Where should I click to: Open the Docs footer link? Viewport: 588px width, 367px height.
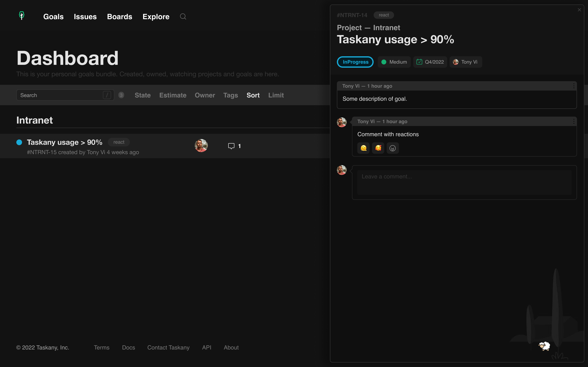[129, 348]
